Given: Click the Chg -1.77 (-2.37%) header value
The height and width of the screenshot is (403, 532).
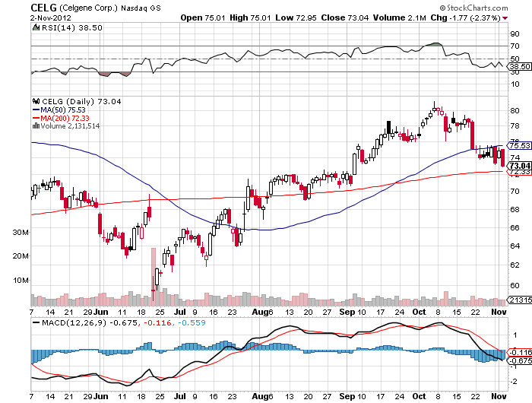Looking at the screenshot, I should (x=465, y=17).
